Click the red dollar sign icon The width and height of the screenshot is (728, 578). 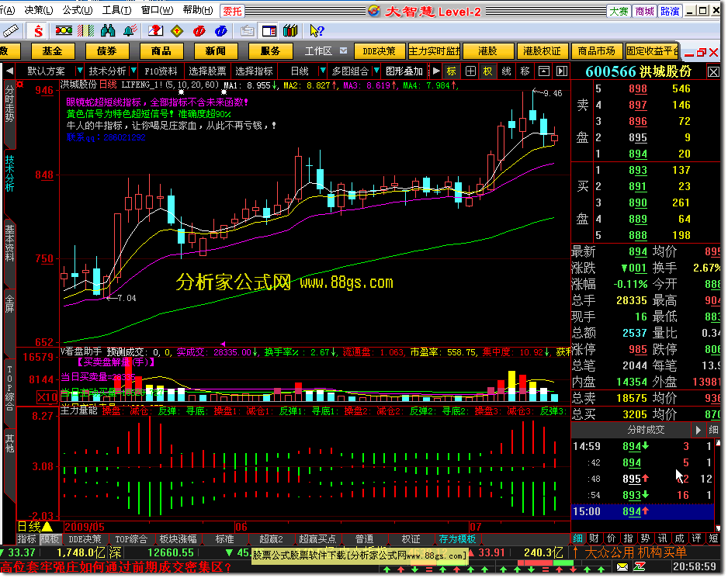38,31
